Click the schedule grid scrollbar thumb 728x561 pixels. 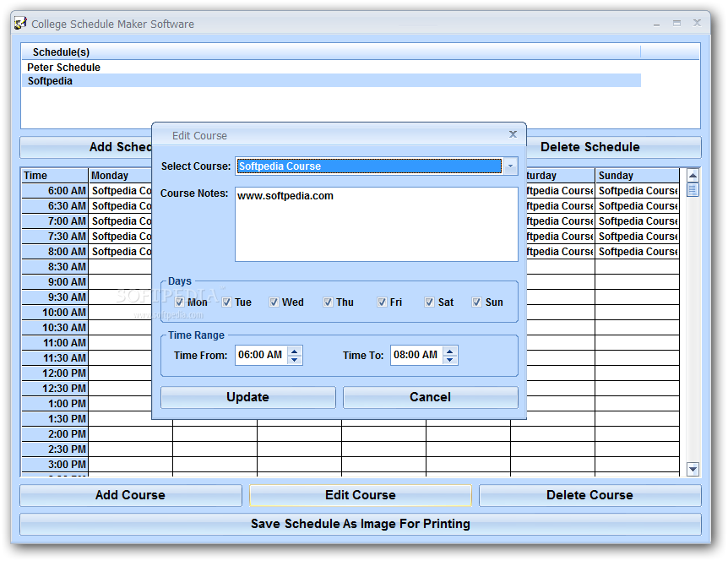(x=693, y=189)
